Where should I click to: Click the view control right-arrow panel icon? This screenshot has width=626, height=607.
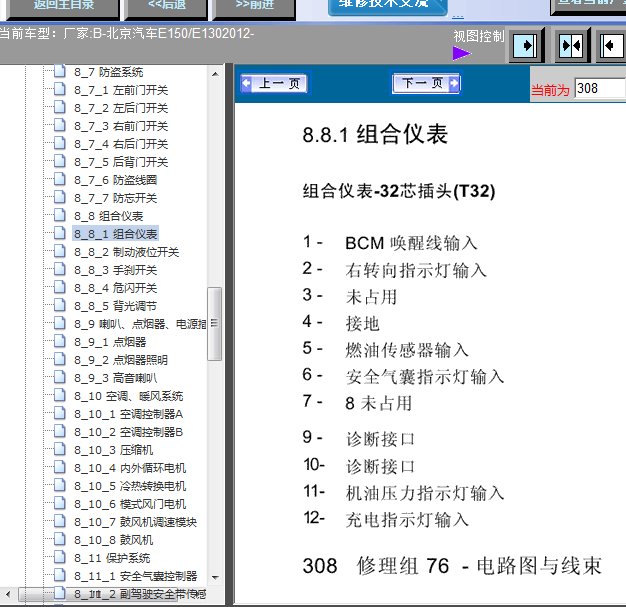pos(525,46)
